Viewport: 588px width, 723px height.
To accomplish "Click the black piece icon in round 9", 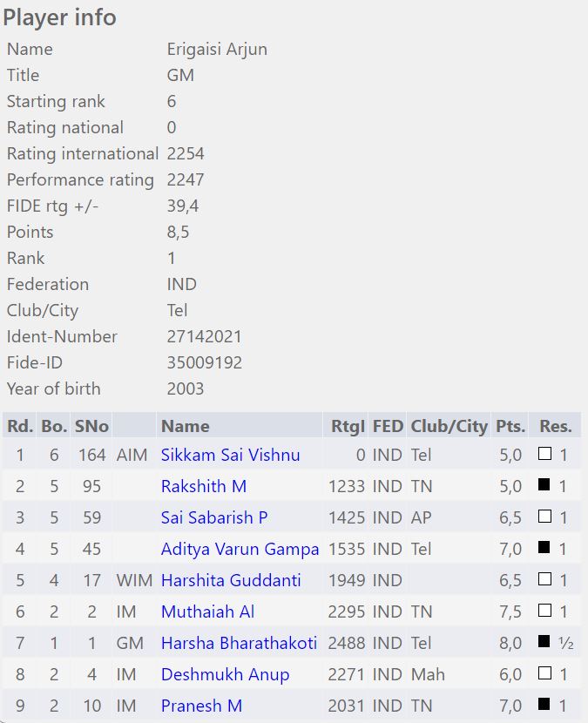I will (544, 705).
